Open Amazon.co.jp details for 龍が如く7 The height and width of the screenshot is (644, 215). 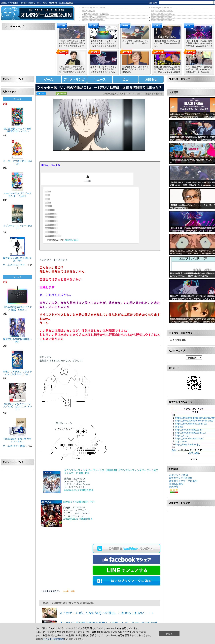(78, 519)
